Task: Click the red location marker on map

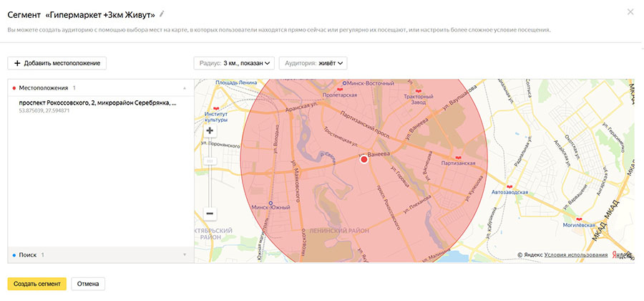Action: [x=364, y=161]
